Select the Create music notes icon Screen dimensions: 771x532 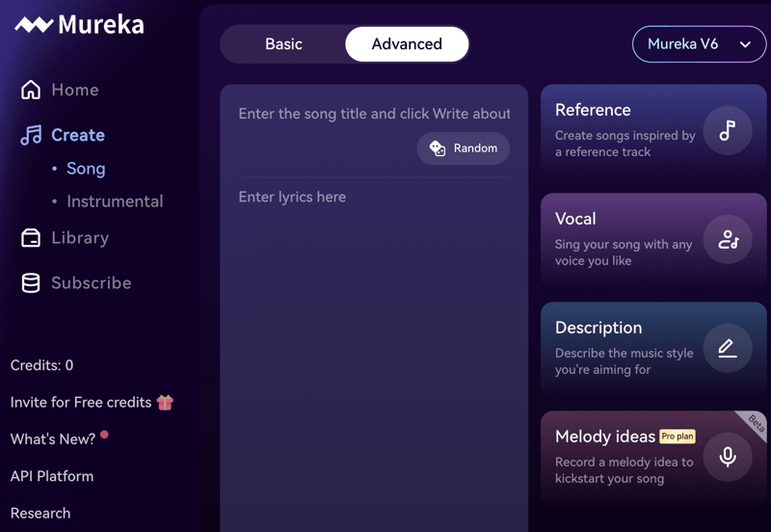click(x=31, y=135)
